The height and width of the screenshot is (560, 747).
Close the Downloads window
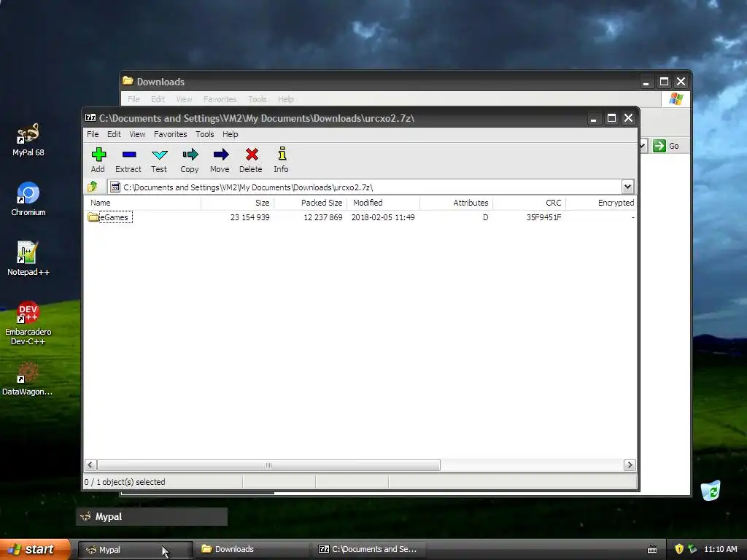point(681,82)
